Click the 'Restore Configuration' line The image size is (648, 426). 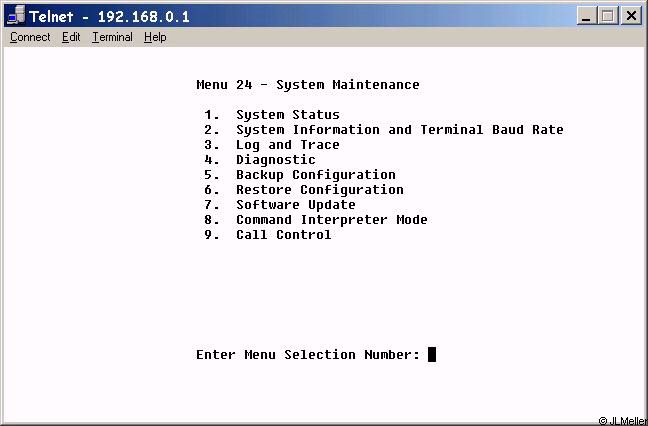304,190
